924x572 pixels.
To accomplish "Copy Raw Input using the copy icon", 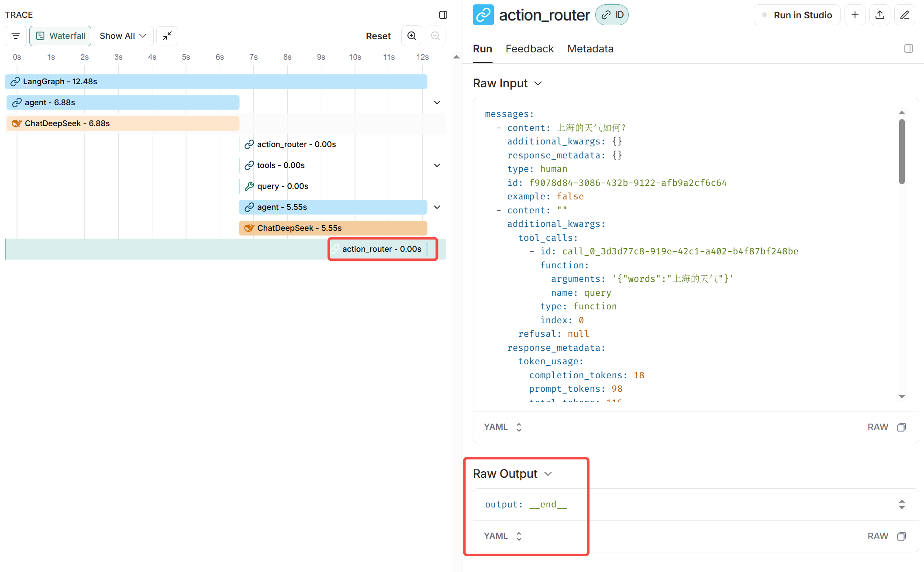I will 902,427.
